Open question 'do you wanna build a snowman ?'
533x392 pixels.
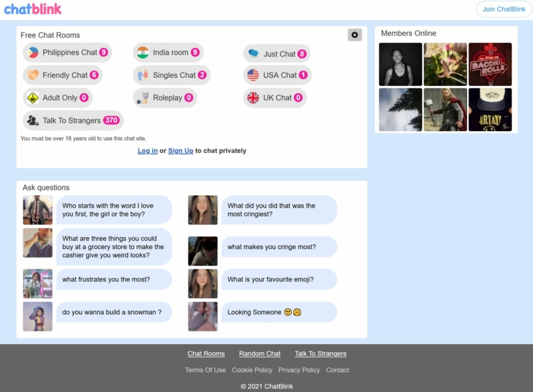click(x=114, y=312)
